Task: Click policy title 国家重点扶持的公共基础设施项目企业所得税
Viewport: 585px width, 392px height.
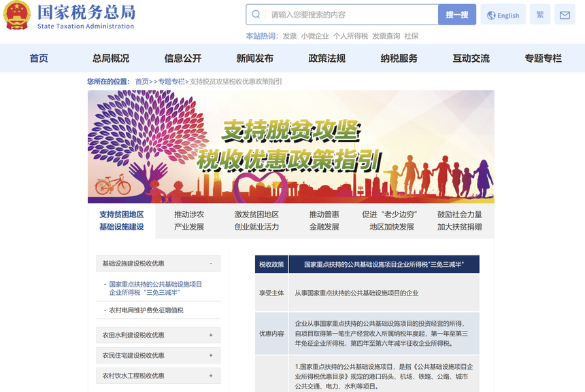Action: pos(384,264)
